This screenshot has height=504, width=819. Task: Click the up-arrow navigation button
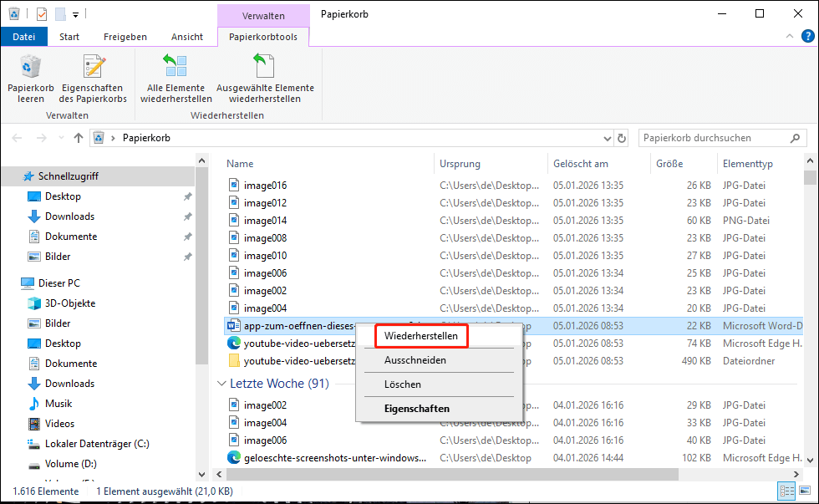coord(79,138)
